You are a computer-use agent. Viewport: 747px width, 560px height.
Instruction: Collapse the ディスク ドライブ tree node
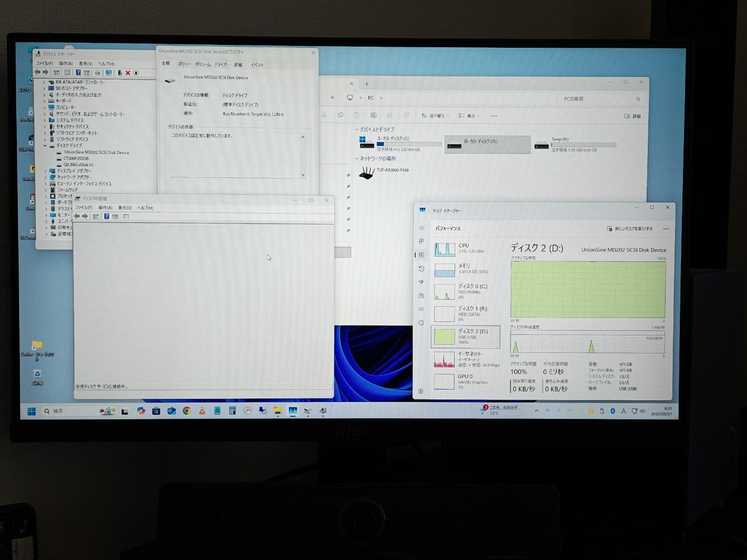pos(45,146)
